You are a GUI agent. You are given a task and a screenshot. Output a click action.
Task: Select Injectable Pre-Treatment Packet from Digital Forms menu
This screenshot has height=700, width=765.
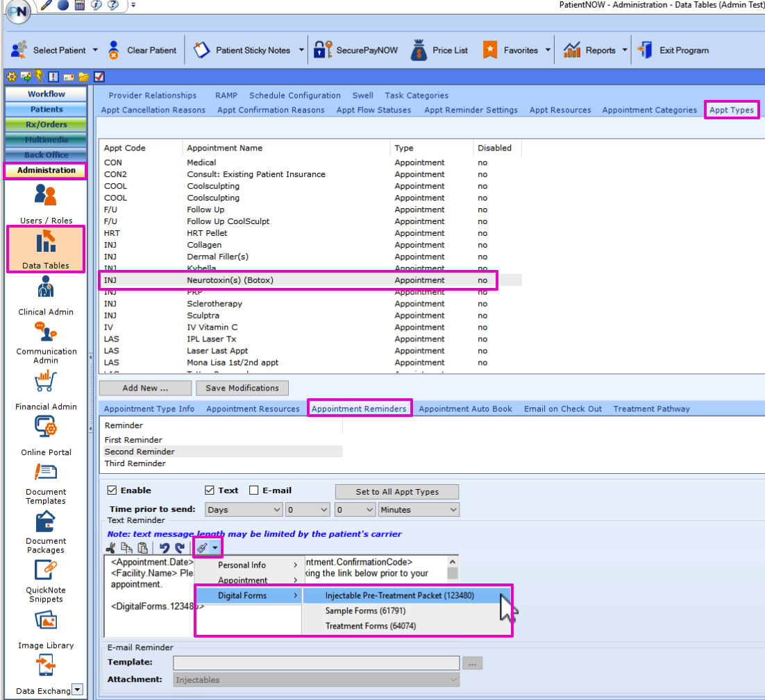point(400,595)
